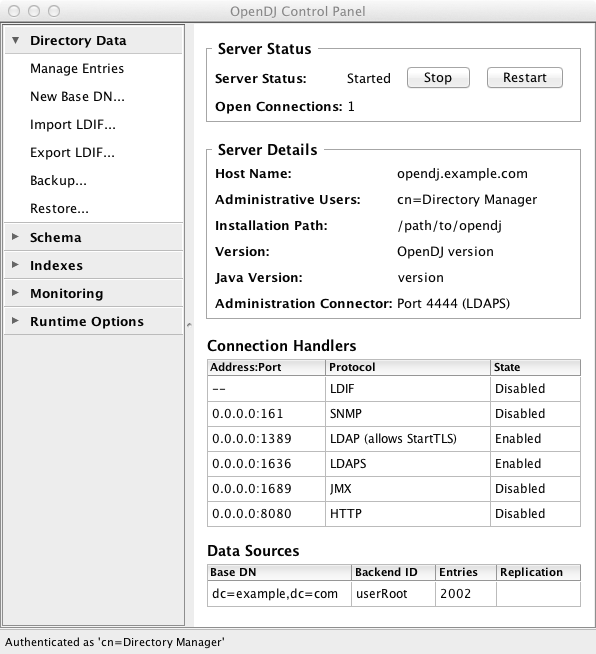Click the Base DN column header
Viewport: 596px width, 654px height.
pyautogui.click(x=279, y=572)
